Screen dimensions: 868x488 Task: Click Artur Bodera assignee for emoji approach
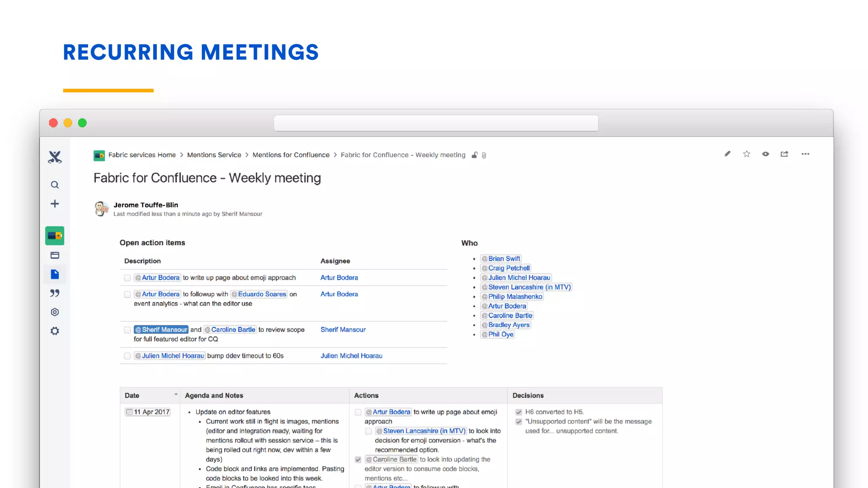pyautogui.click(x=339, y=277)
